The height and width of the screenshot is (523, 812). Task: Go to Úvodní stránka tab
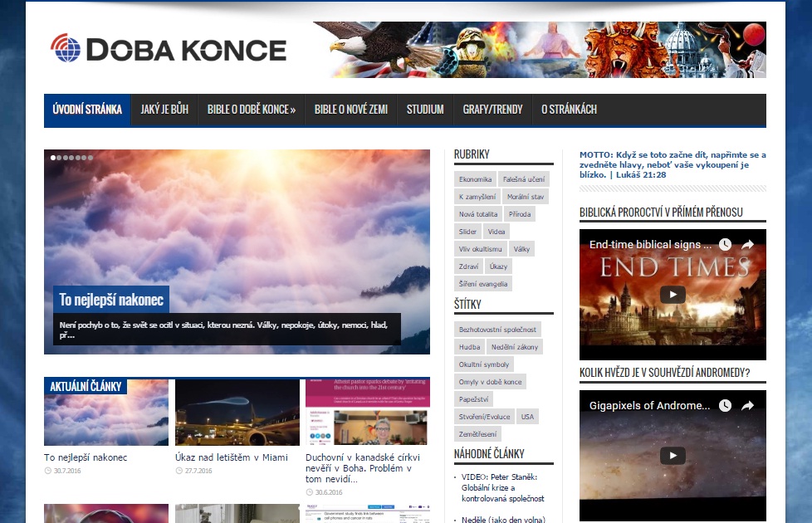[x=87, y=110]
